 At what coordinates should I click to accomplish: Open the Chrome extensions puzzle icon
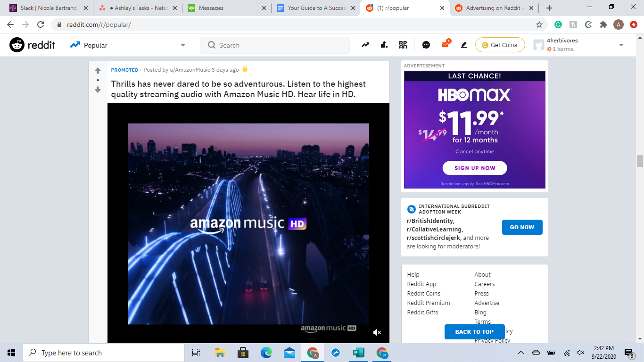click(603, 25)
